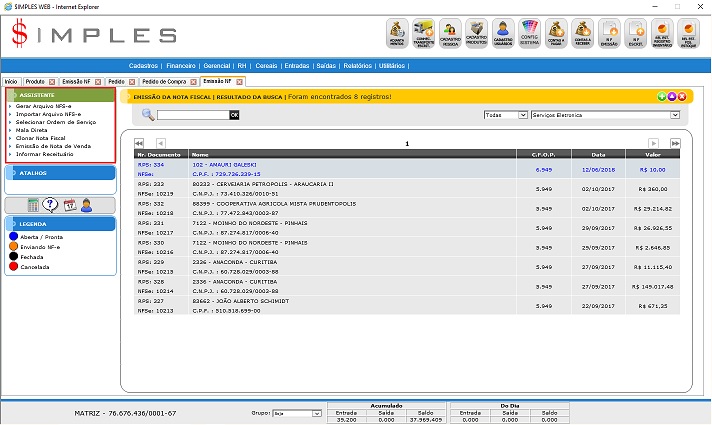Close the Pedido de Compra tab
The width and height of the screenshot is (712, 425).
(192, 80)
